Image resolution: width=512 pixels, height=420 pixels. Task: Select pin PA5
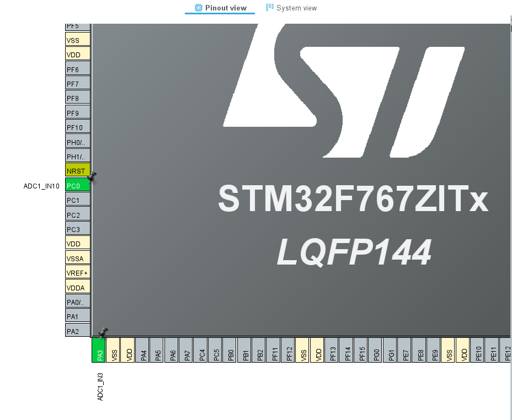tap(156, 350)
